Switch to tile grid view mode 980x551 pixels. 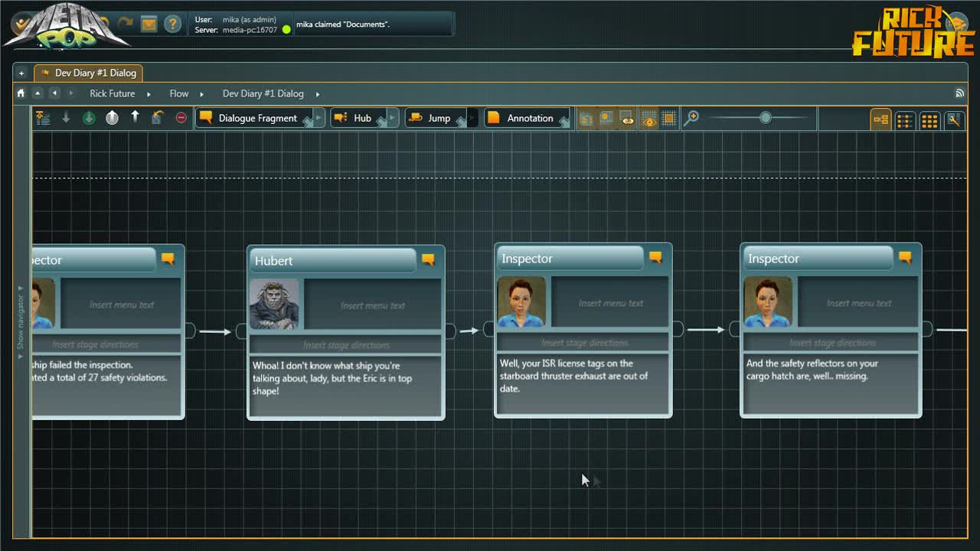pos(929,119)
